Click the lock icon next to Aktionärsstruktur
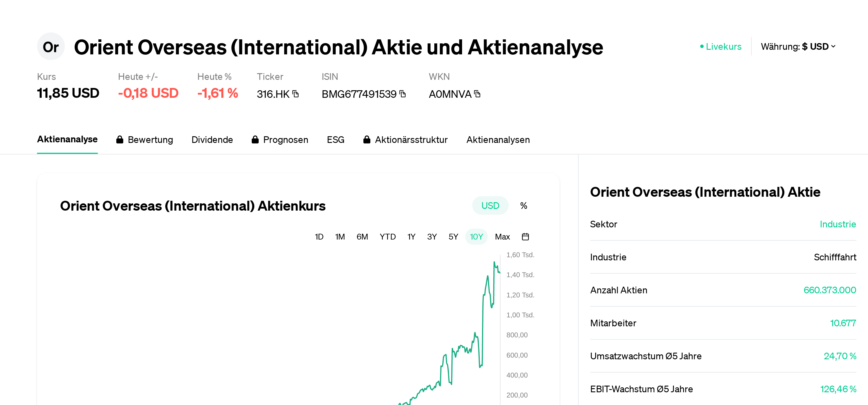The width and height of the screenshot is (868, 405). tap(367, 139)
